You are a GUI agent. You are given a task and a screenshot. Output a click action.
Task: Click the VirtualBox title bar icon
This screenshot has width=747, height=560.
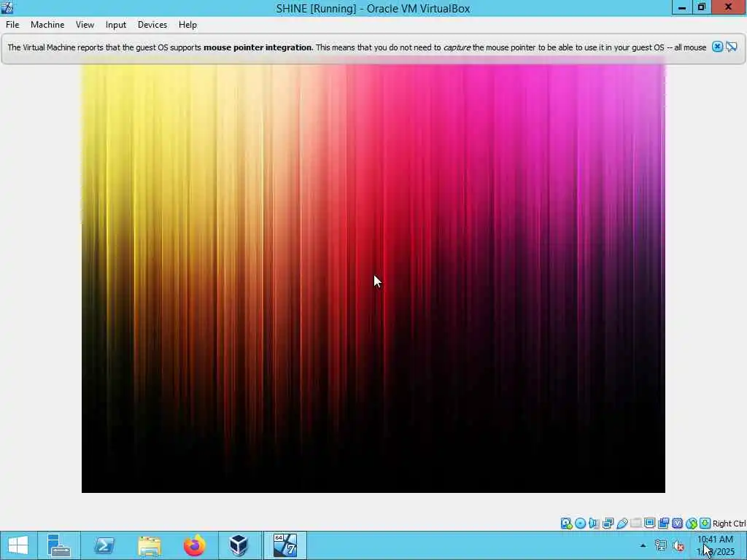[x=7, y=7]
